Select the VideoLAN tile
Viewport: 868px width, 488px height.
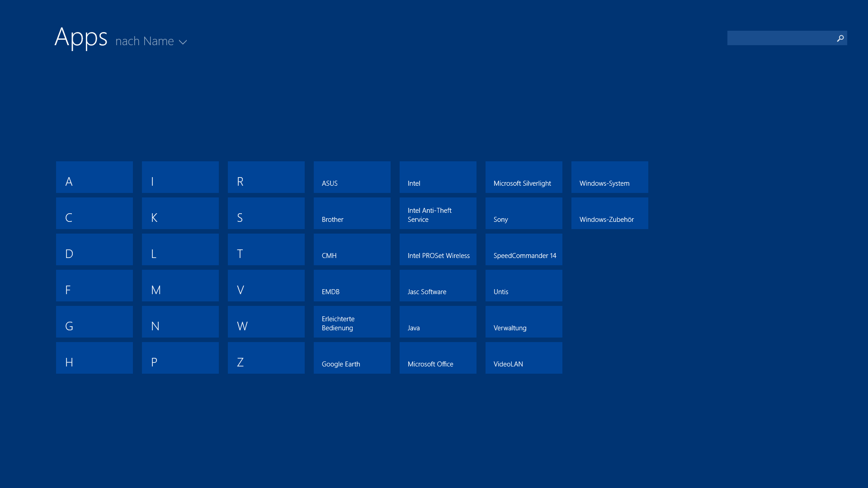coord(524,358)
